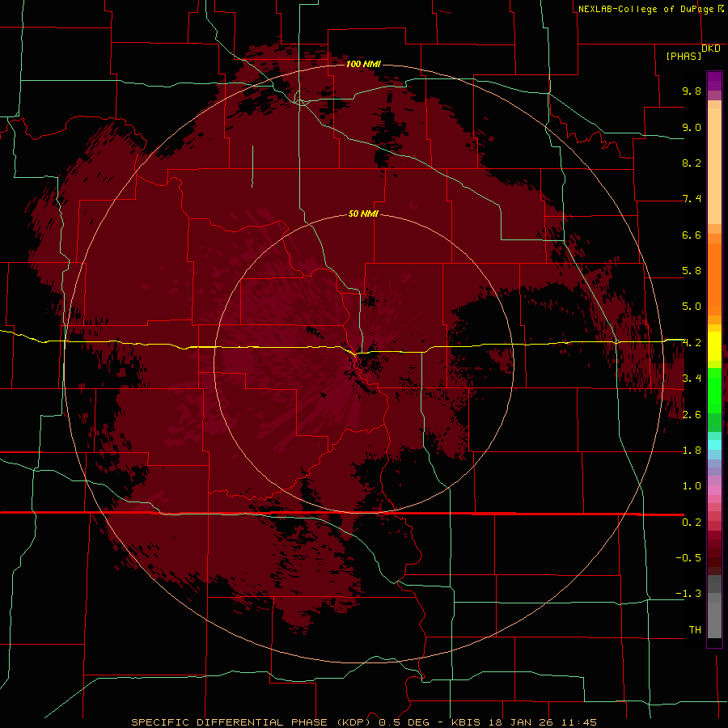
Task: Select the 1.0 scale value
Action: click(x=692, y=486)
